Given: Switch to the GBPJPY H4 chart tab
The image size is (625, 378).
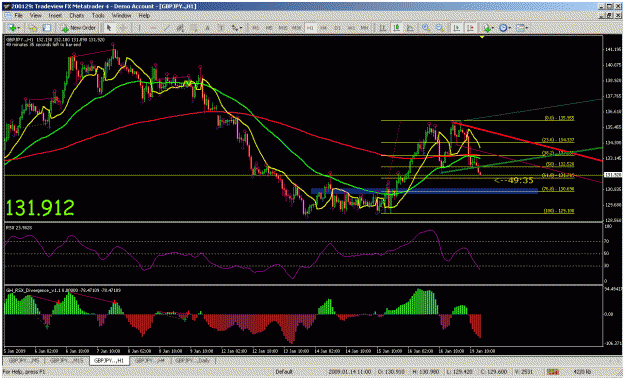Looking at the screenshot, I should 150,360.
